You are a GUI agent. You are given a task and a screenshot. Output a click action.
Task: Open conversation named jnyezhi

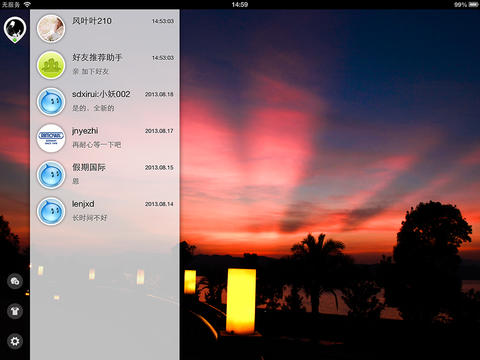[105, 138]
